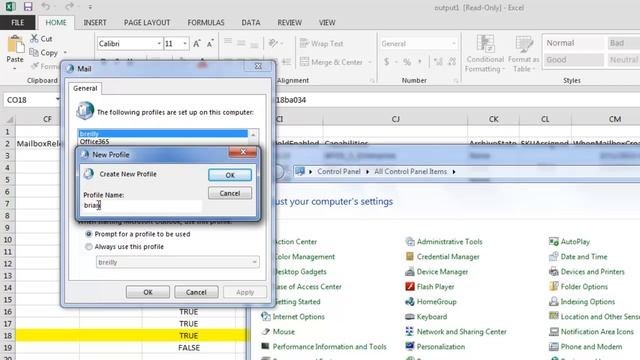Select 'Prompt for a profile to be used'

(x=89, y=234)
